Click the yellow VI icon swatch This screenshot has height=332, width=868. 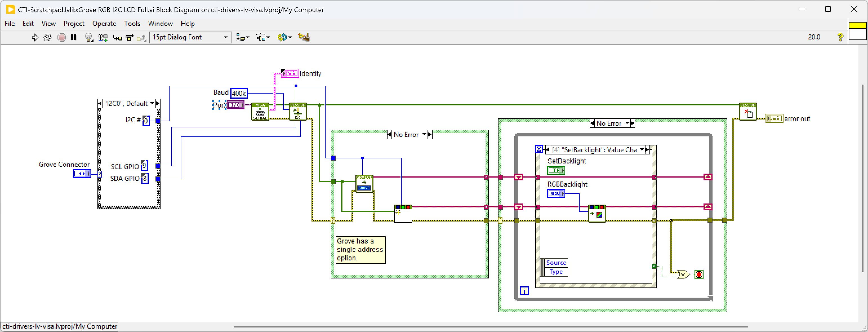(857, 26)
